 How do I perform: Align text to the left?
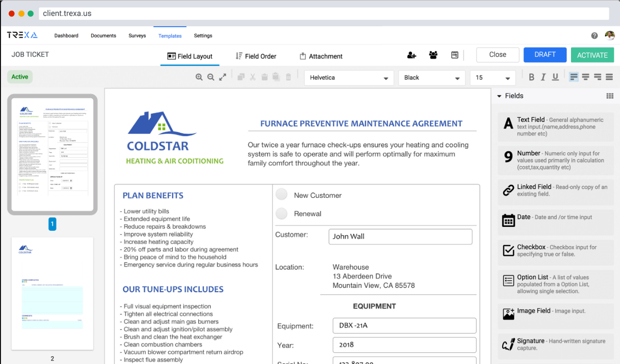coord(574,77)
